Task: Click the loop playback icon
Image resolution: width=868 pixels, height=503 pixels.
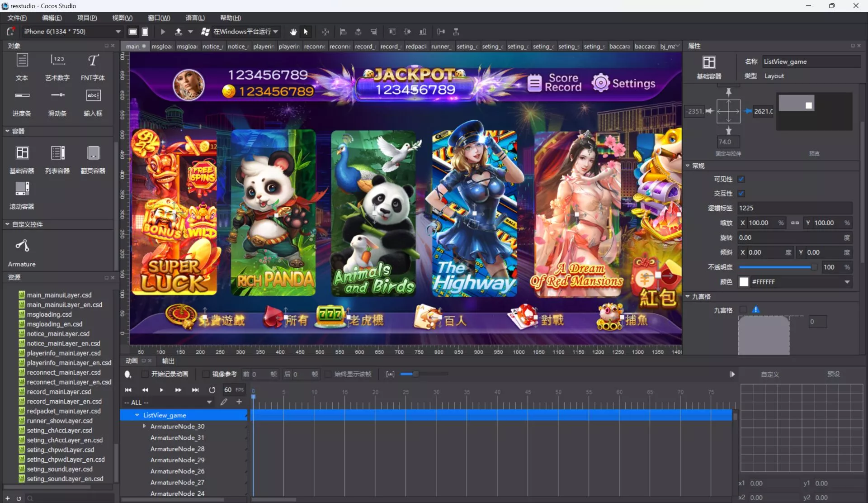Action: pyautogui.click(x=212, y=390)
